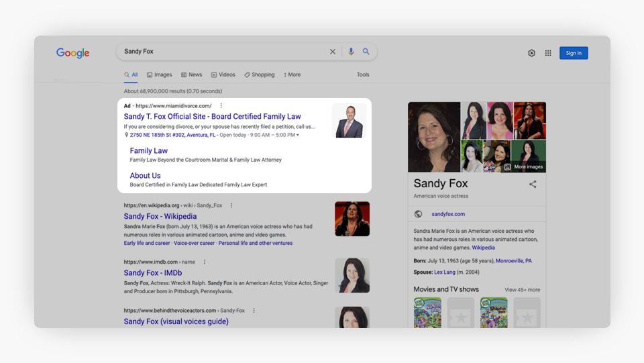Click the magnifying glass search icon
The height and width of the screenshot is (363, 644).
(x=366, y=52)
